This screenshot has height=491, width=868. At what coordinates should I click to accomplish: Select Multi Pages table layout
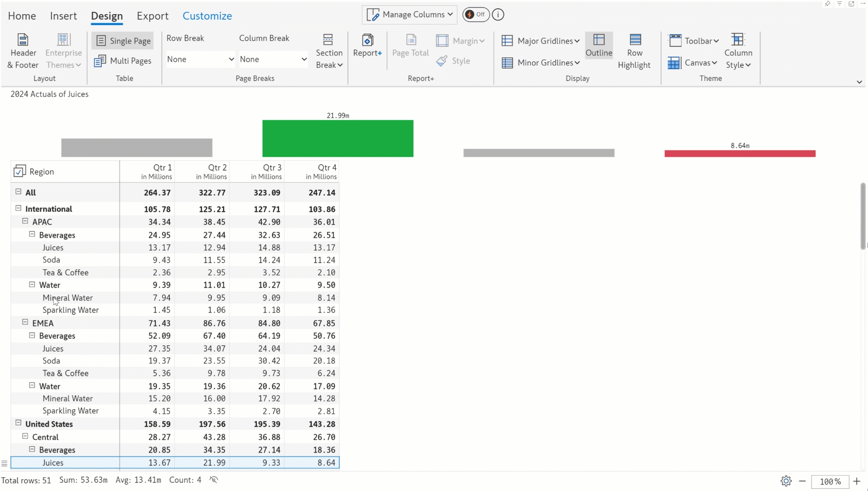(123, 61)
